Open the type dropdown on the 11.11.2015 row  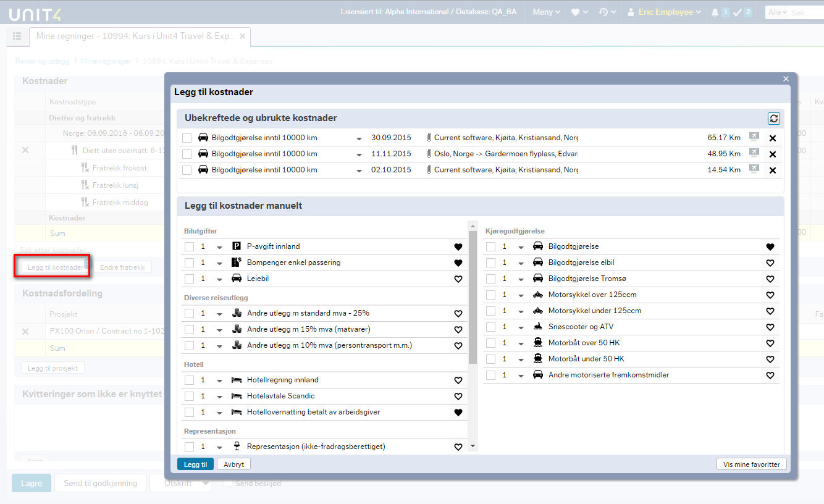359,154
